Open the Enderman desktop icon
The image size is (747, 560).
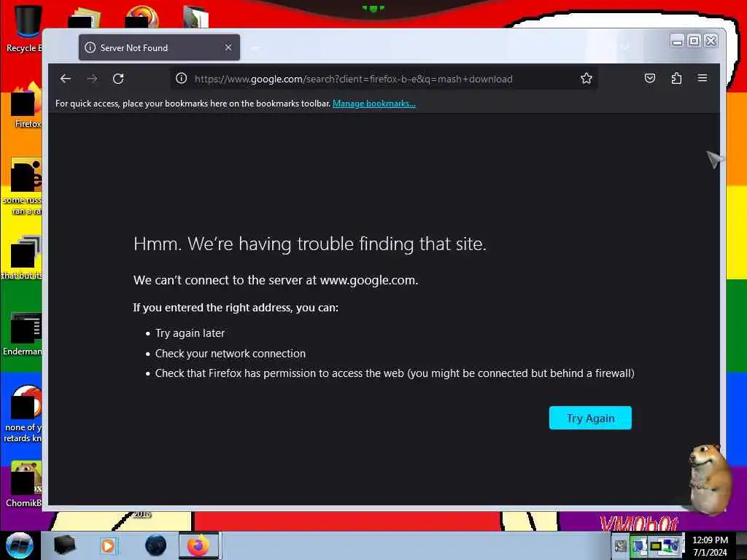point(24,334)
